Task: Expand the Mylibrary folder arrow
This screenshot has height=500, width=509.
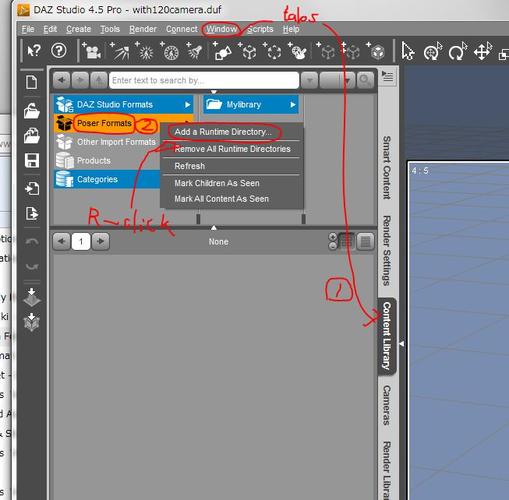Action: pyautogui.click(x=293, y=105)
